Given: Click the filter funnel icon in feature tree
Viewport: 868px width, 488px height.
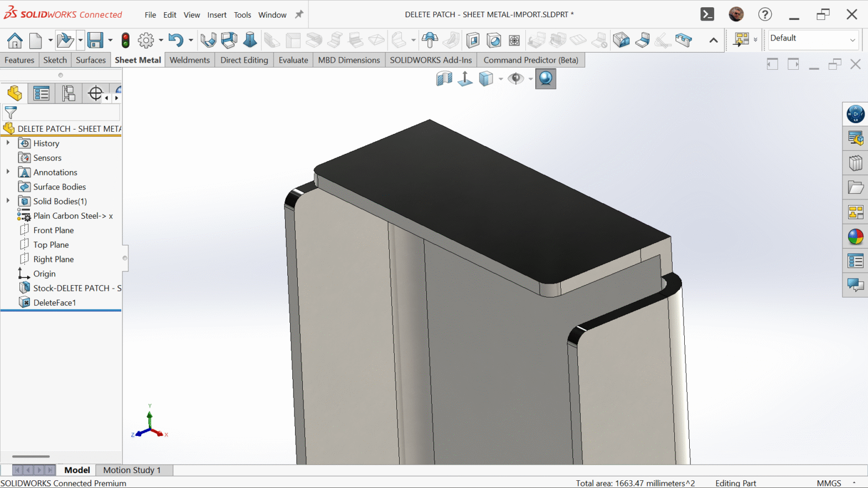Looking at the screenshot, I should 11,113.
